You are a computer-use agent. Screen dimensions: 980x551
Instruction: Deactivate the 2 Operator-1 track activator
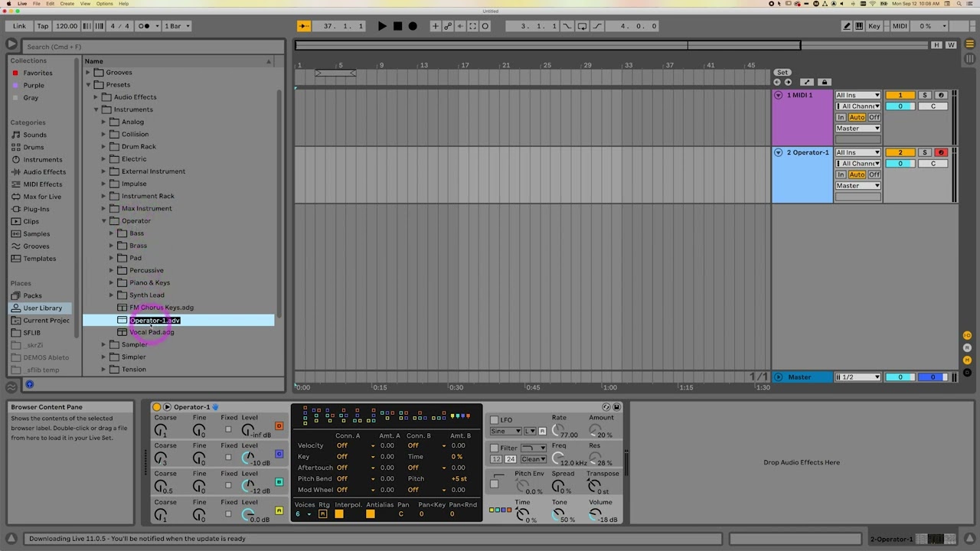coord(900,152)
